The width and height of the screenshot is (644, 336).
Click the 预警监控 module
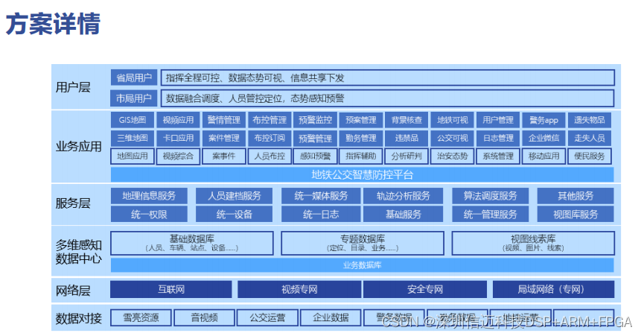tap(315, 120)
